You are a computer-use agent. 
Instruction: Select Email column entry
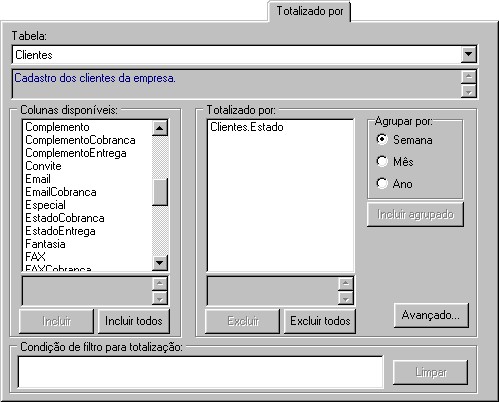38,179
